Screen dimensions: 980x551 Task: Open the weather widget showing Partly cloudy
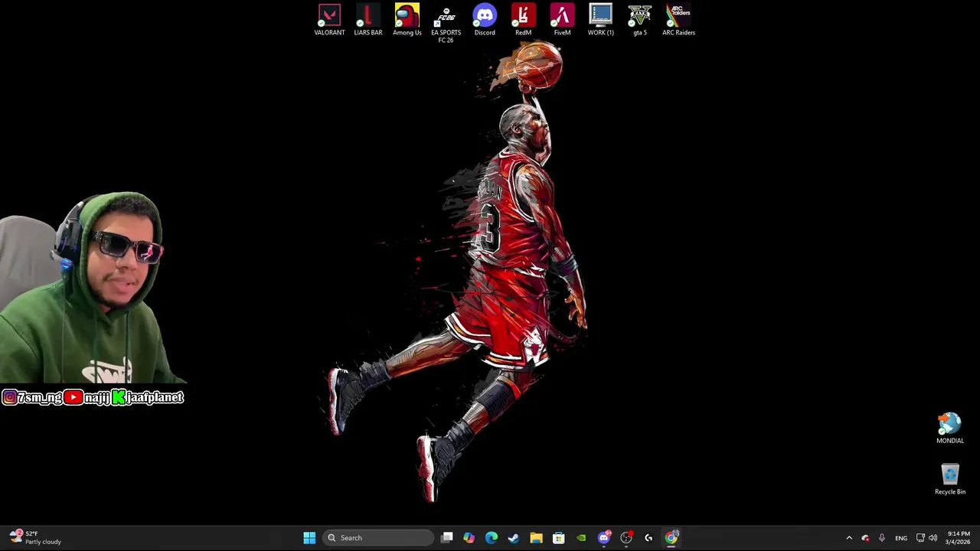click(36, 537)
